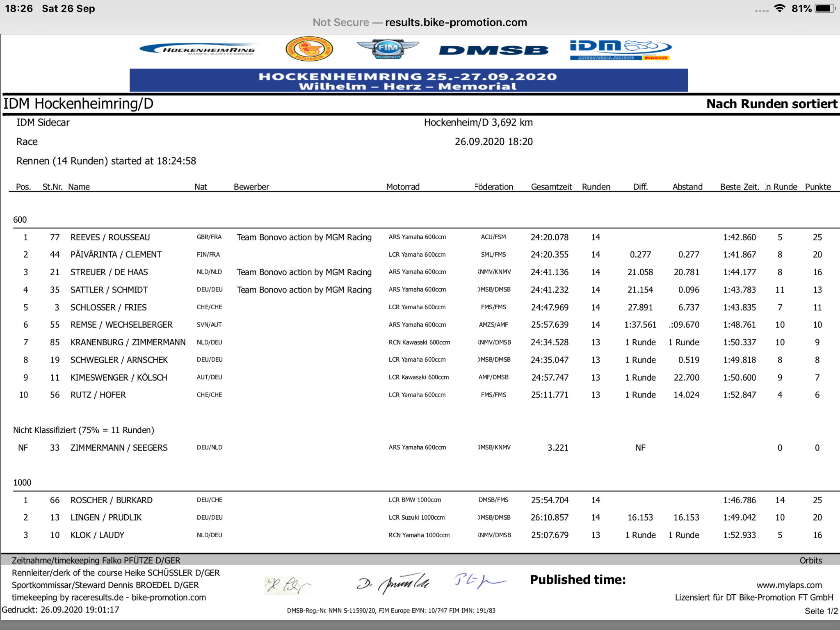
Task: Select 'Sportkommissar/Steward Dennis BROEDEL D/GER' line
Action: click(105, 585)
